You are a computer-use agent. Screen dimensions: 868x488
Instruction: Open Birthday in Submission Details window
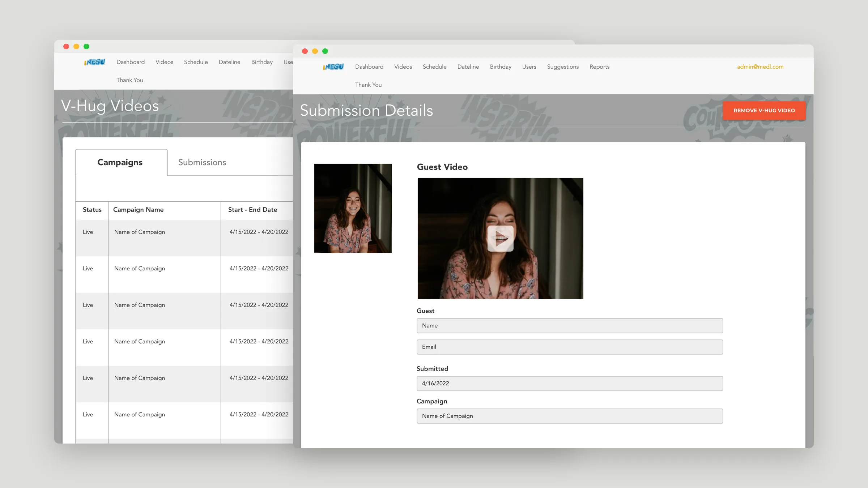(501, 67)
